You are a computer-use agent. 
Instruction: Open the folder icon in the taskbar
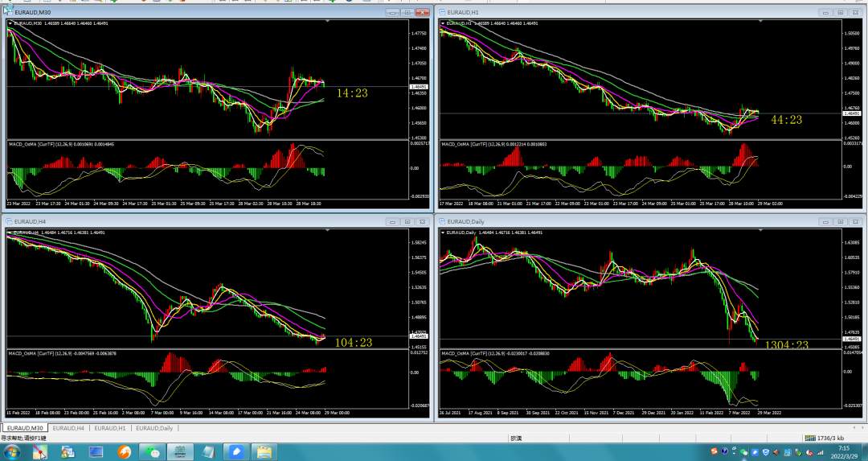tap(264, 452)
